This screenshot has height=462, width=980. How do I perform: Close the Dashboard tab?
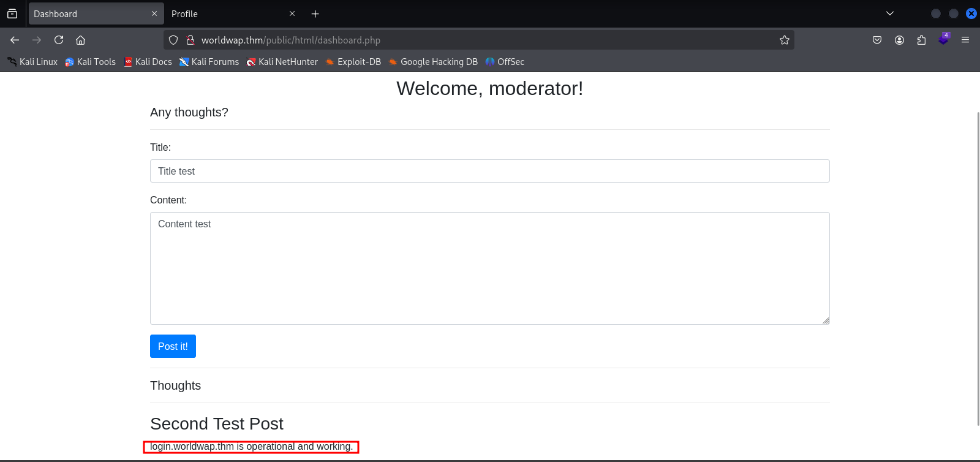pos(154,13)
